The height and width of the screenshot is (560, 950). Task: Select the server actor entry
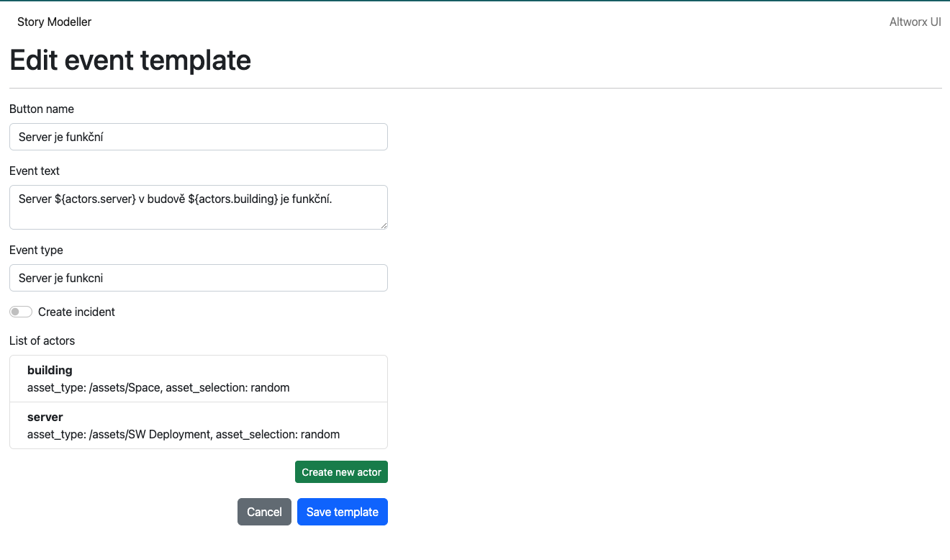click(x=199, y=425)
